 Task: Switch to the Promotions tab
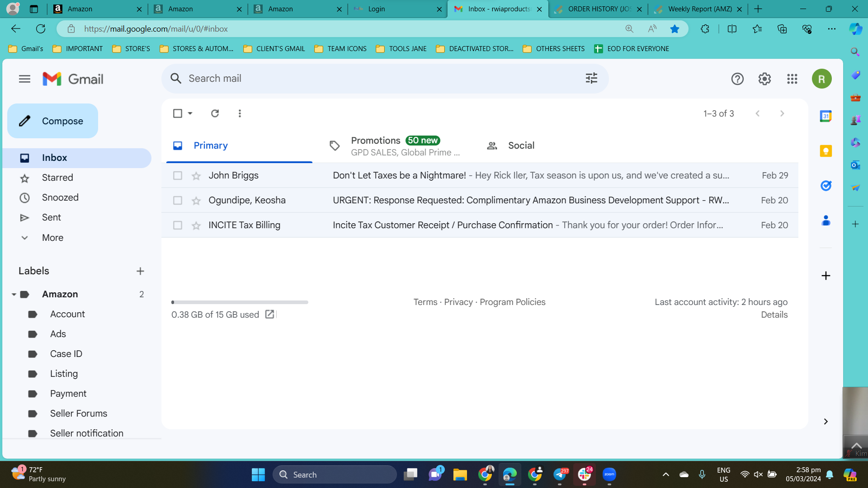click(396, 145)
